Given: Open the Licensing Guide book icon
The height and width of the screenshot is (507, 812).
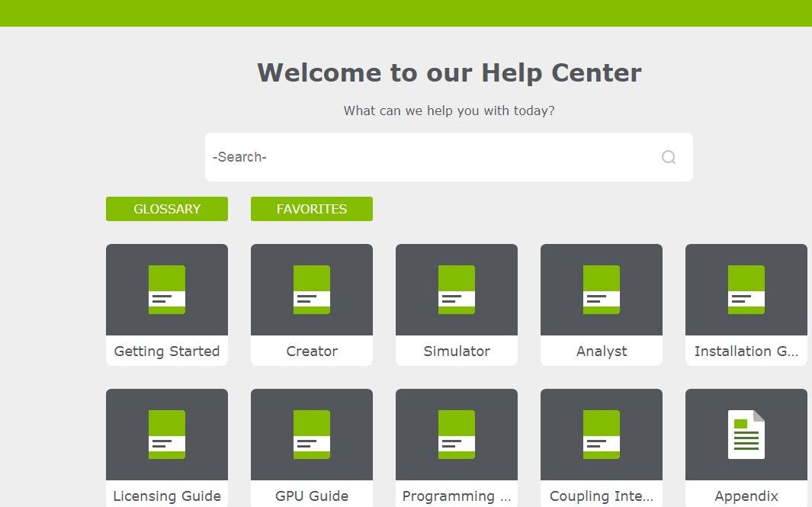Looking at the screenshot, I should coord(167,435).
